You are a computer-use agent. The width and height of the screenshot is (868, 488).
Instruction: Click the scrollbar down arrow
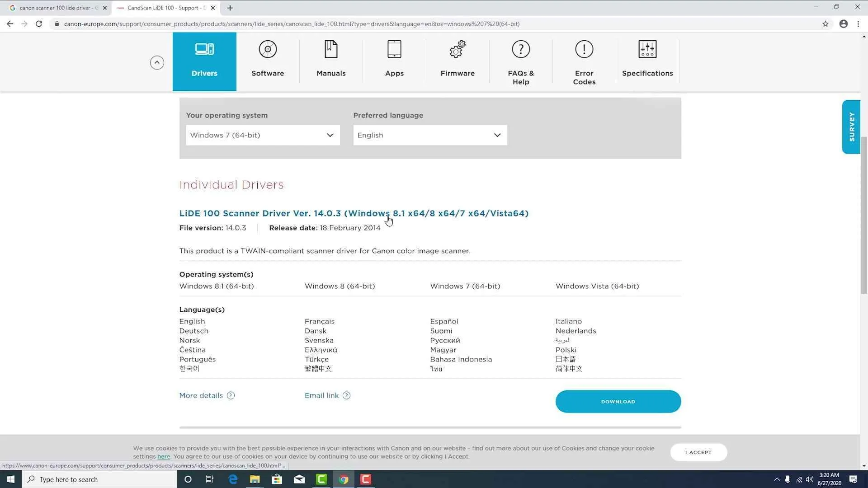(x=864, y=466)
